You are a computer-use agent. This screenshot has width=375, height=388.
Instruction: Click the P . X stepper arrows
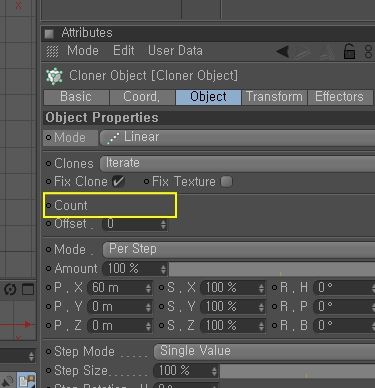point(148,288)
